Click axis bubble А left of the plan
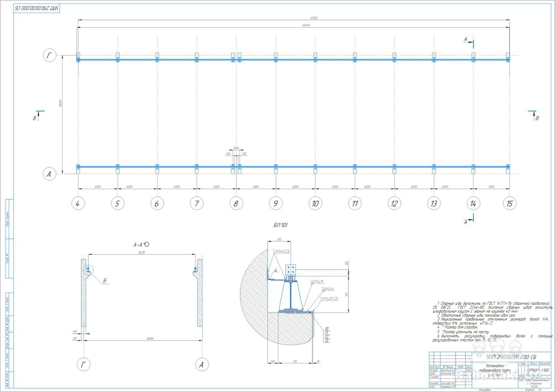Screen dimensions: 555x392 (49, 174)
